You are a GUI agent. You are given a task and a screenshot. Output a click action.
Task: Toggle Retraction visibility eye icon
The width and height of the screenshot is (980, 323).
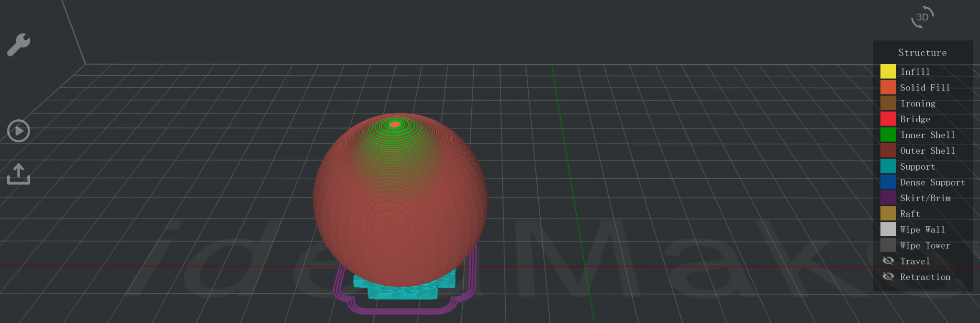pyautogui.click(x=888, y=277)
